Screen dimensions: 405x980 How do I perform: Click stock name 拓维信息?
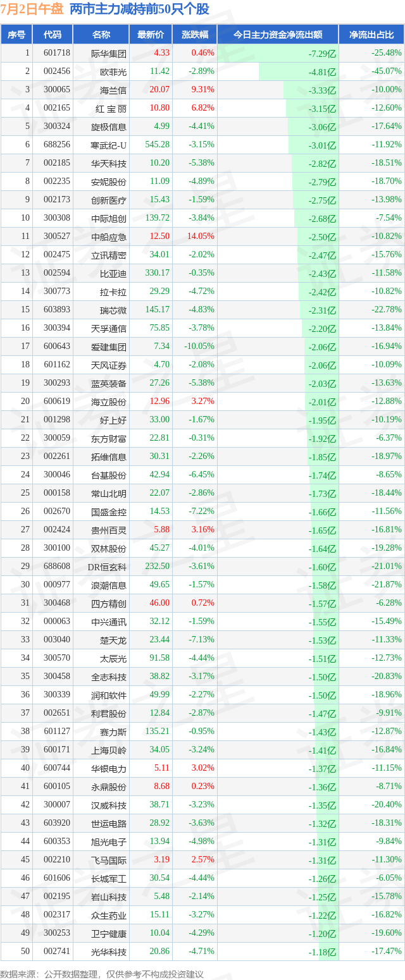point(109,457)
